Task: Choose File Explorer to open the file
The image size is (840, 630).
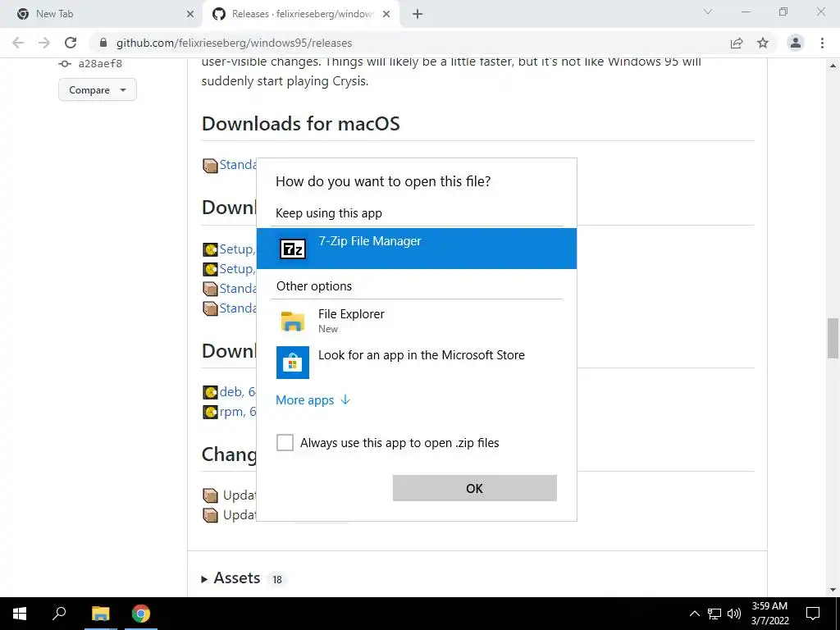Action: tap(416, 321)
